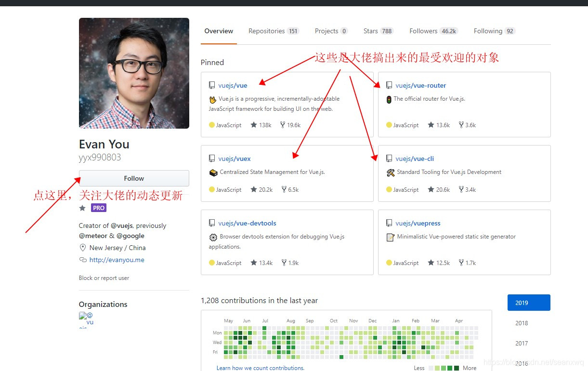This screenshot has width=588, height=371.
Task: Open the Following tab
Action: point(494,31)
